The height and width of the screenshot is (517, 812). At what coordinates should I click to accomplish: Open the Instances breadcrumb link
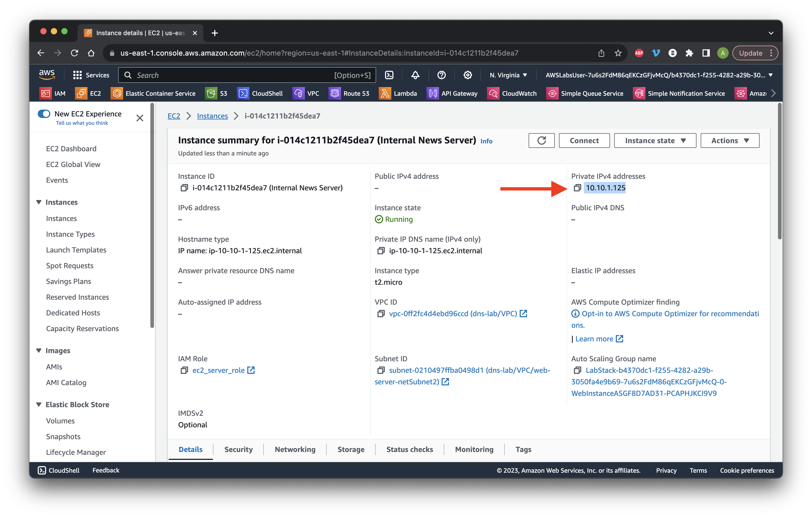point(212,116)
